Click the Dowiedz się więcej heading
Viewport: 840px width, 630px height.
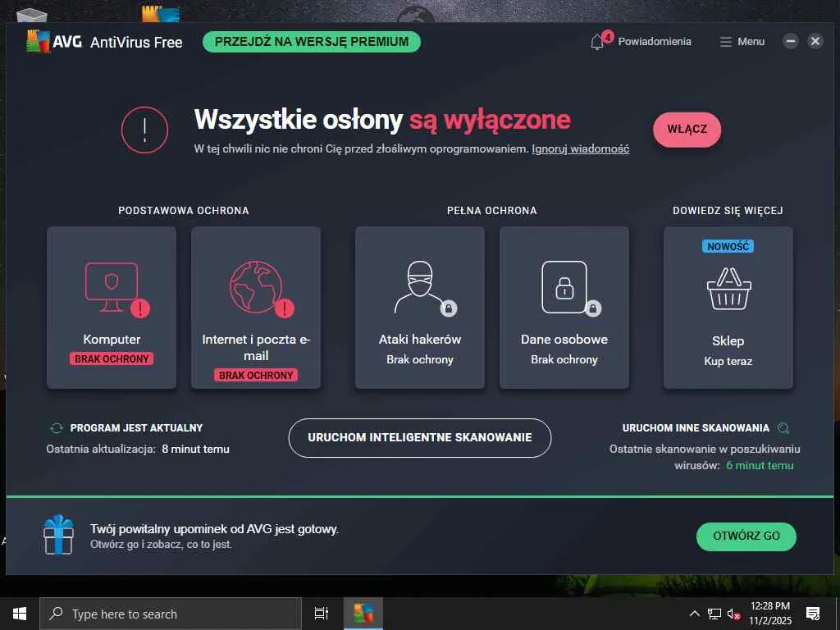[x=728, y=211]
